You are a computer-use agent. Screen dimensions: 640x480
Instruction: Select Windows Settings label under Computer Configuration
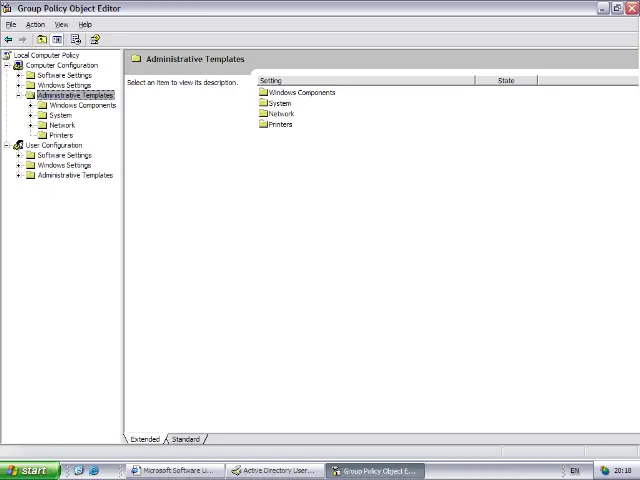[64, 85]
